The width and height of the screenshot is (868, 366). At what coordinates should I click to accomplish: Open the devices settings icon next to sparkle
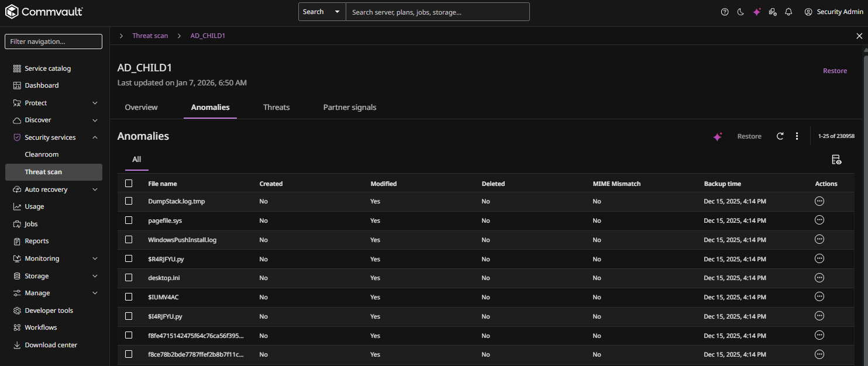(773, 12)
